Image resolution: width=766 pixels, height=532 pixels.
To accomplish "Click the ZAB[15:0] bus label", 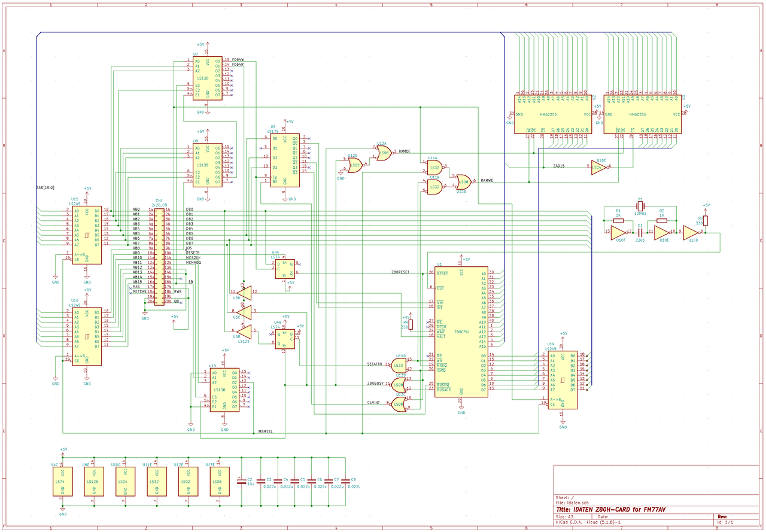I will (45, 187).
